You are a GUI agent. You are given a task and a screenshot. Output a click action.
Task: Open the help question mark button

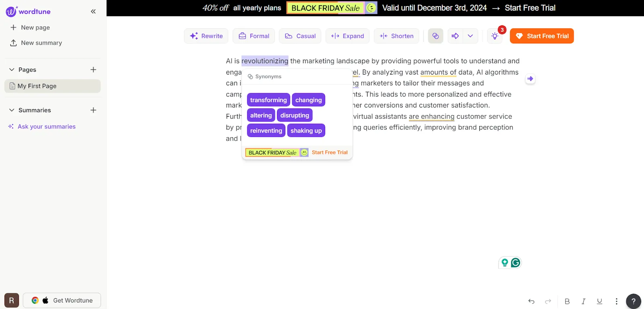tap(634, 301)
